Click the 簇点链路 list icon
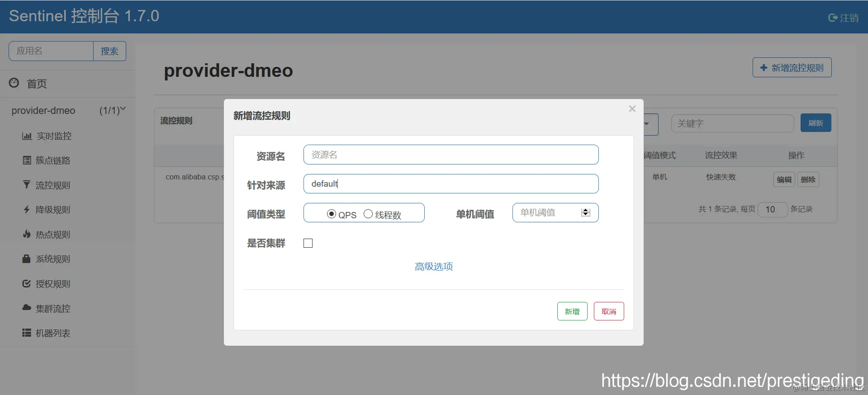Viewport: 868px width, 395px height. click(27, 160)
